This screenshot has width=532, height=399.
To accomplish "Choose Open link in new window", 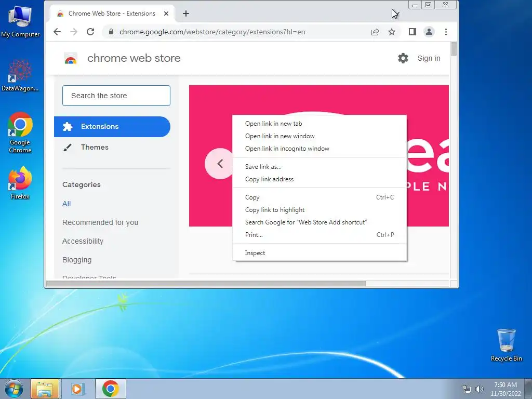I will click(x=320, y=136).
